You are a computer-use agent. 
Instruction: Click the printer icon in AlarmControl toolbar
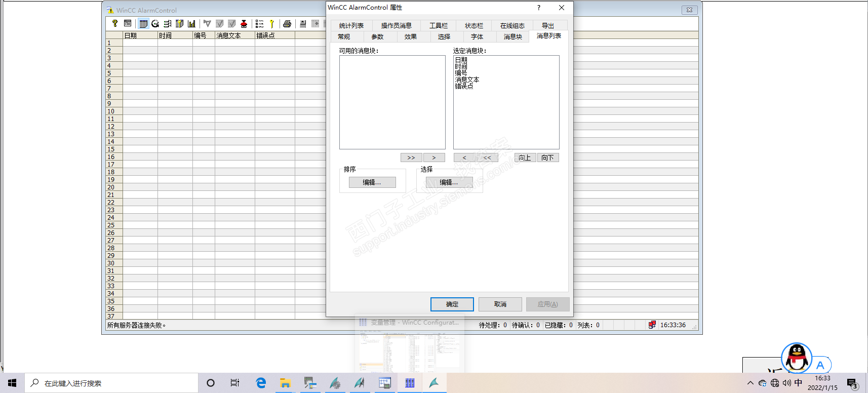tap(287, 23)
